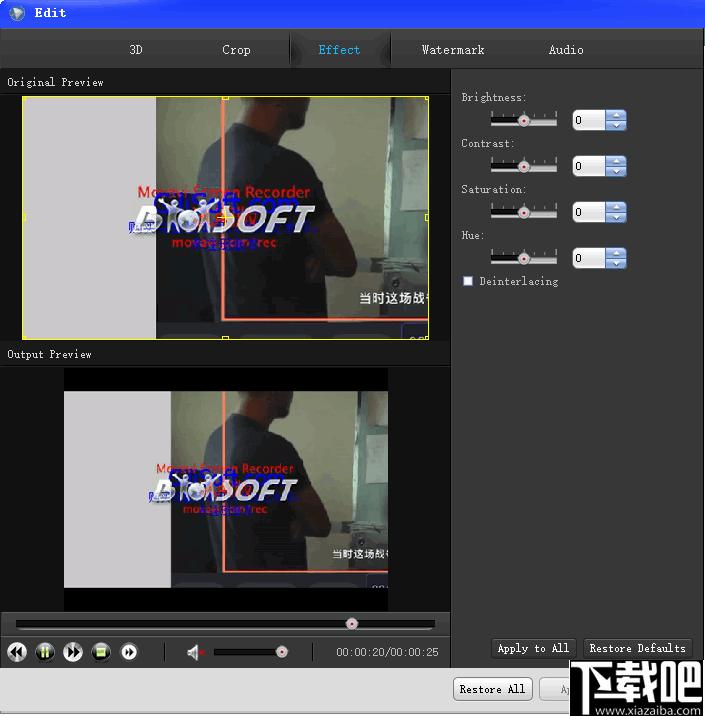Decrease Brightness value with down arrow
The width and height of the screenshot is (705, 716).
tap(616, 125)
